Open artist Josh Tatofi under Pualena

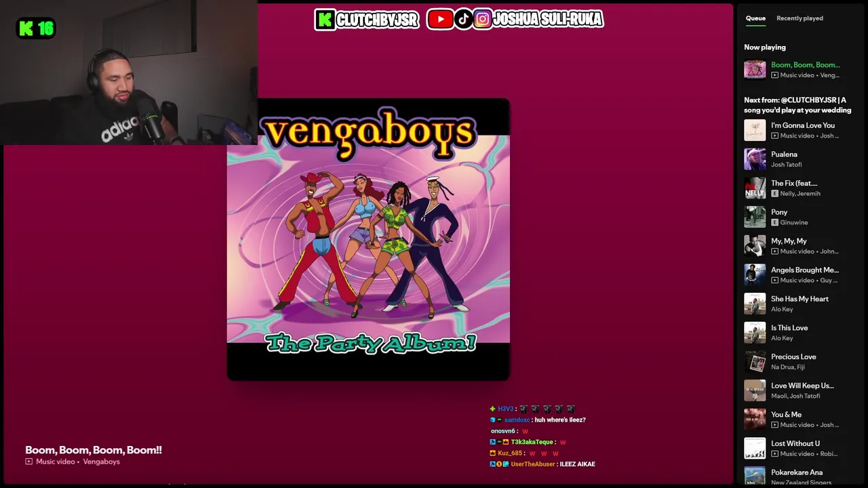787,165
